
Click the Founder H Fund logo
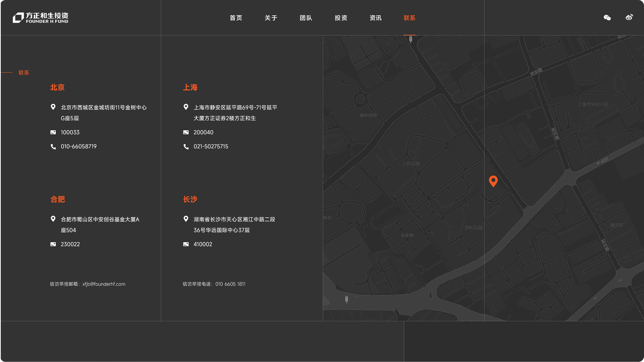click(40, 17)
